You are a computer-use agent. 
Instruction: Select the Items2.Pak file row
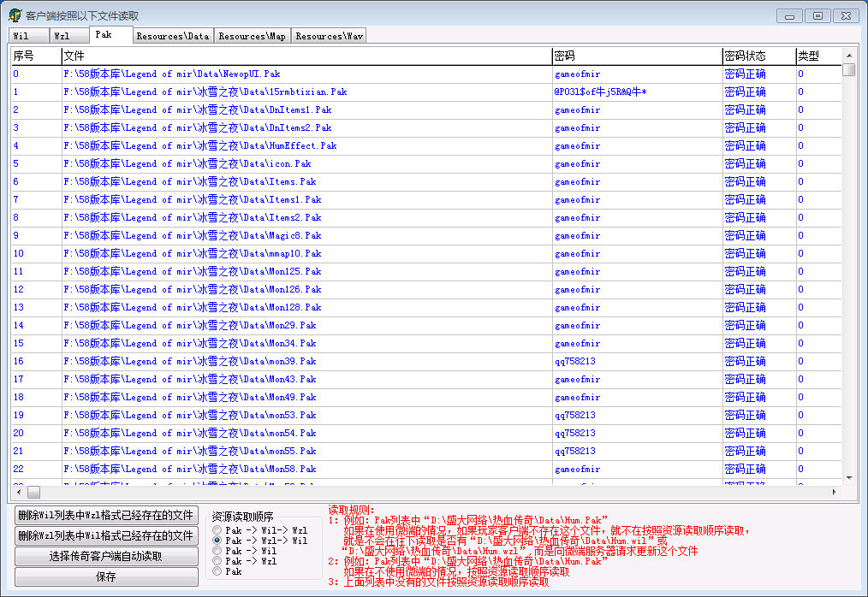point(426,217)
